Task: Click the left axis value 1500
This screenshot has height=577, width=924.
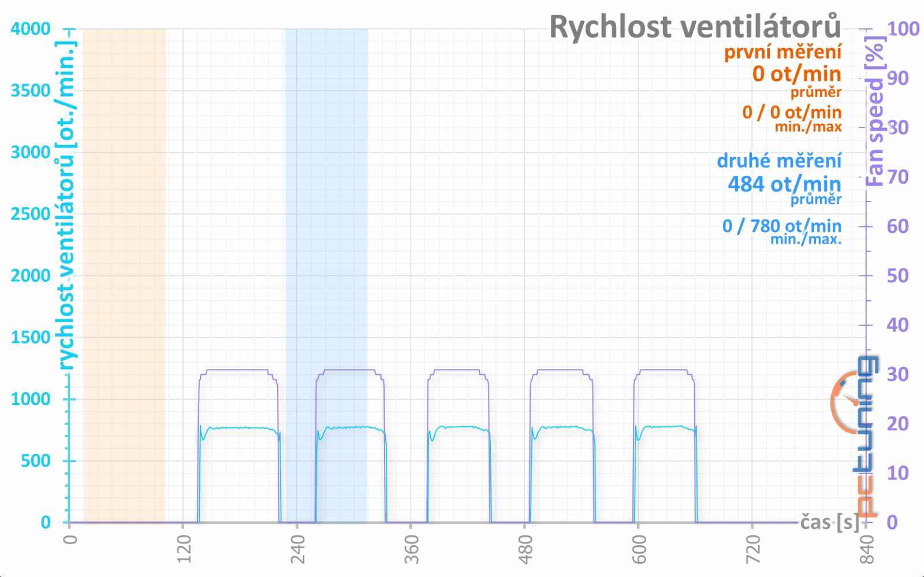Action: coord(31,337)
